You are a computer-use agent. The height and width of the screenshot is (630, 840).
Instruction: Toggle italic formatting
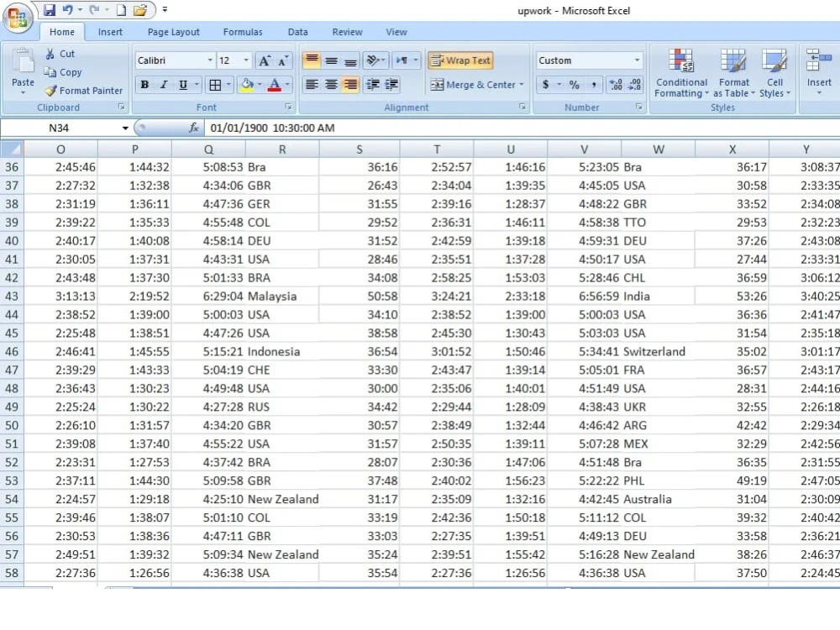pyautogui.click(x=164, y=85)
